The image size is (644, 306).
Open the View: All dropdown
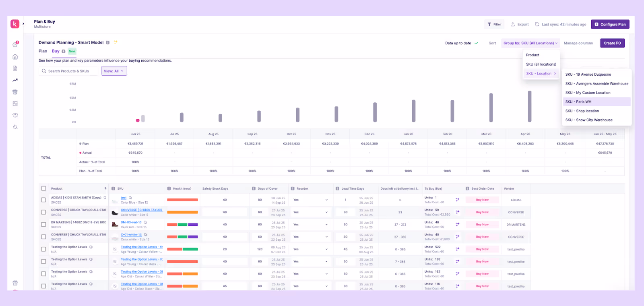pos(114,71)
